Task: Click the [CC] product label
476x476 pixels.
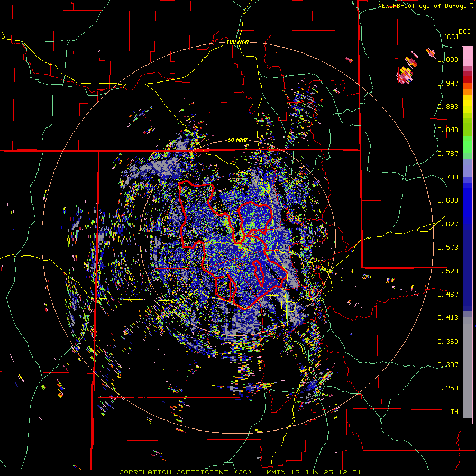Action: pyautogui.click(x=451, y=36)
